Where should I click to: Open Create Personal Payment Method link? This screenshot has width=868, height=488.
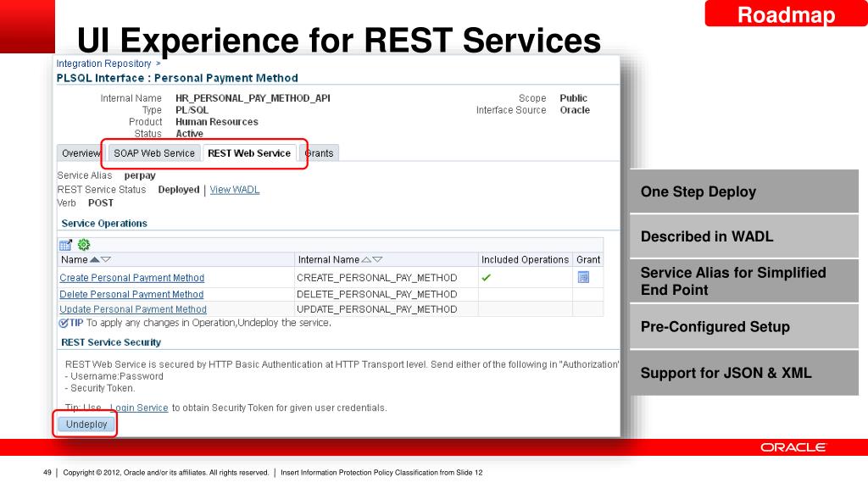click(131, 278)
